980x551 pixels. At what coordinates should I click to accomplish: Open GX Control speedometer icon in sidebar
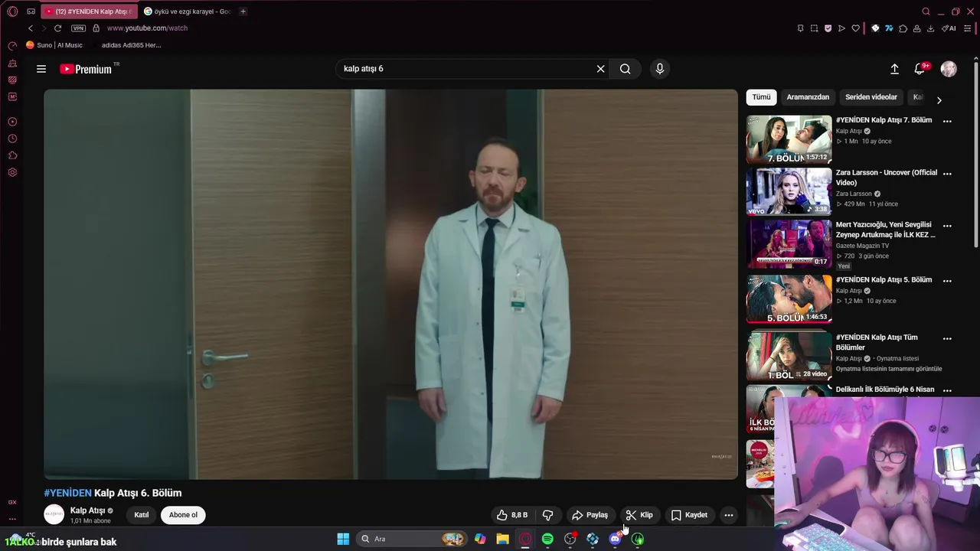tap(12, 46)
